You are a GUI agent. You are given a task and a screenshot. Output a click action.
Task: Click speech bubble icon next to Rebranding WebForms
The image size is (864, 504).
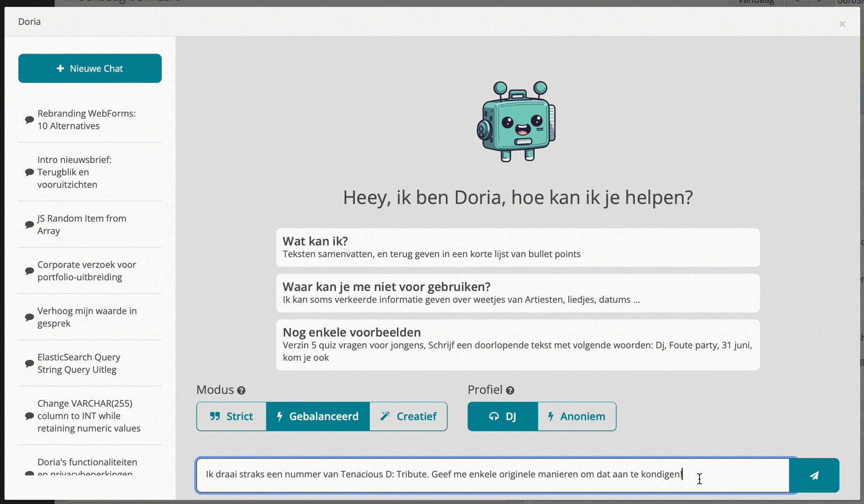(x=29, y=120)
